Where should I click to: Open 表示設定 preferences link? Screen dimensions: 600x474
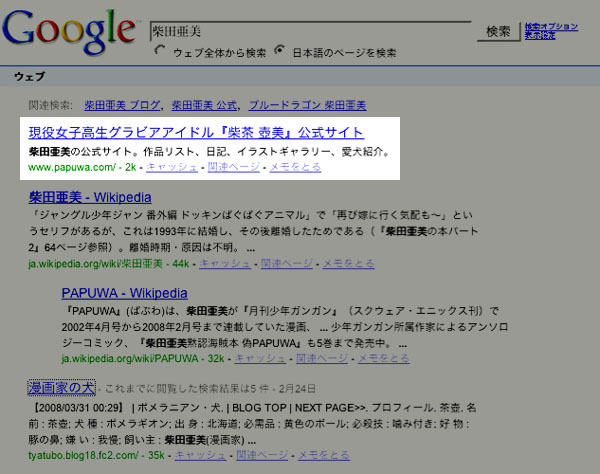tap(540, 35)
